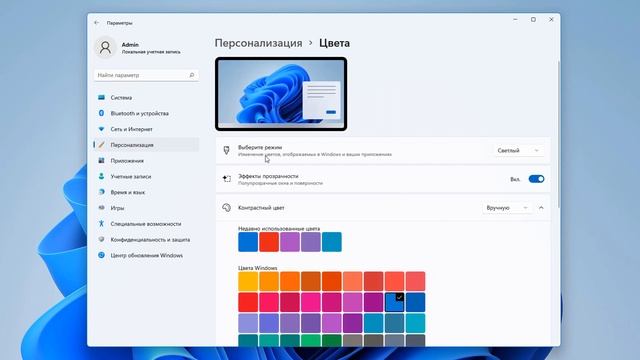
Task: Open Центр обновления Windows section
Action: (x=147, y=255)
